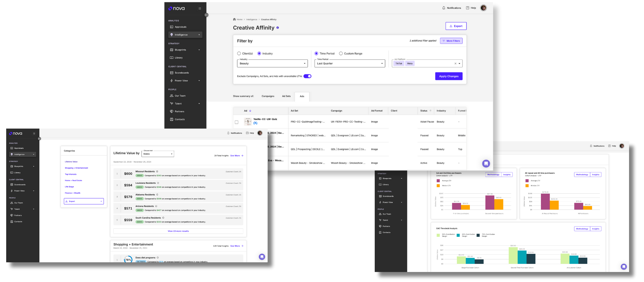644x282 pixels.
Task: Click the View 23 more results link
Action: (178, 231)
